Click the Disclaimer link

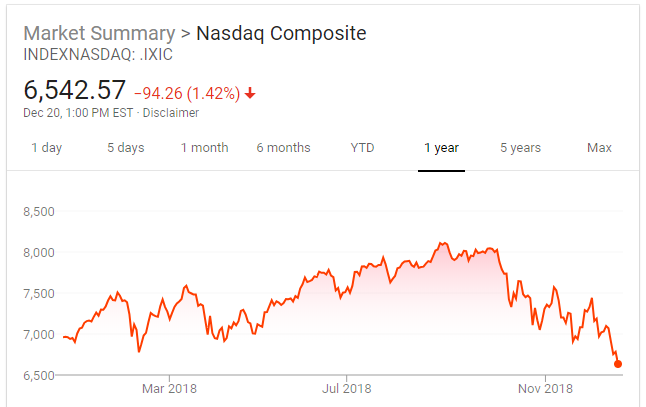[172, 113]
